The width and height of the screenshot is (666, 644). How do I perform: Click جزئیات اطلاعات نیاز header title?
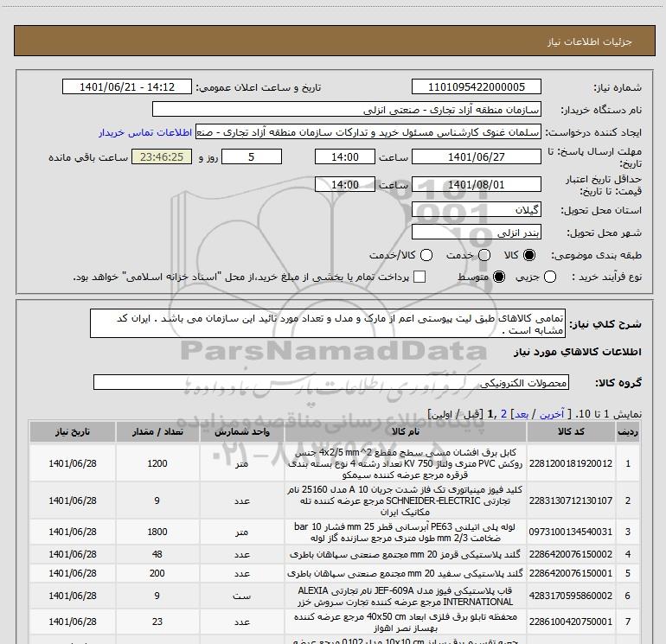coord(590,41)
